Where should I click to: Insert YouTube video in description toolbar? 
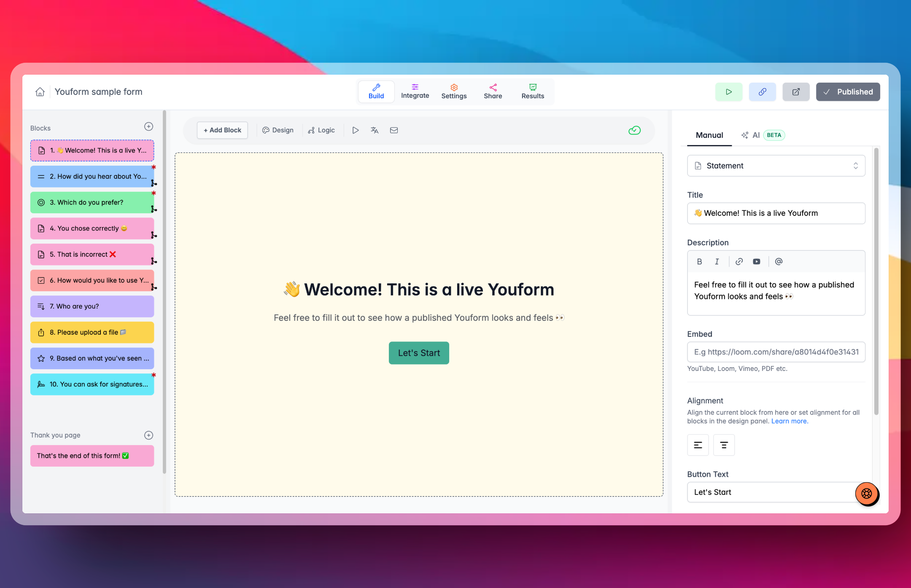(x=757, y=262)
